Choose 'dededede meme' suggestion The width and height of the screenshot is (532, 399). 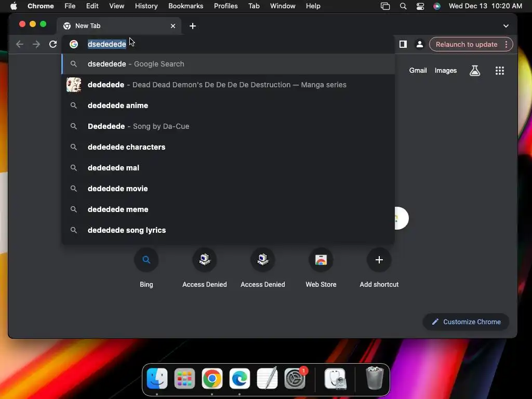(228, 209)
